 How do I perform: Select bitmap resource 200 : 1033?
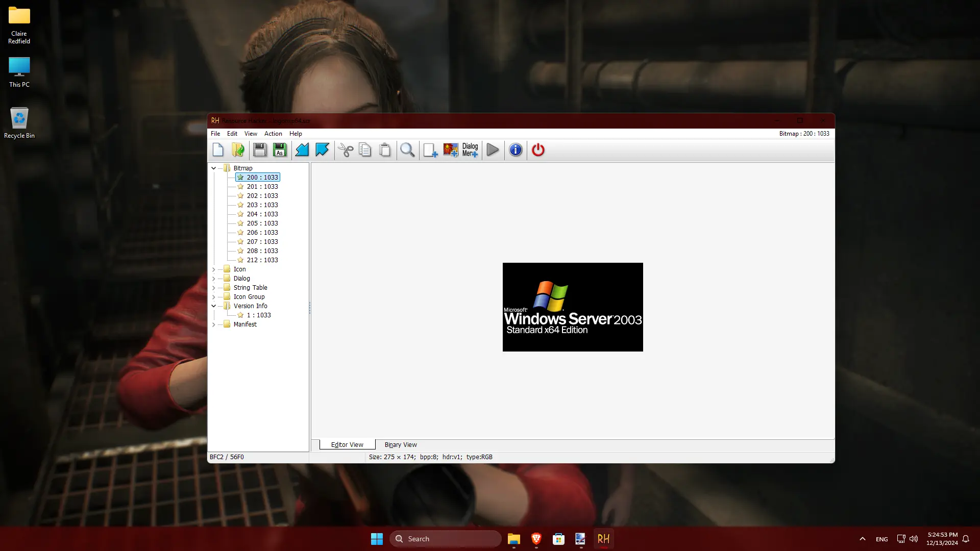pos(258,178)
